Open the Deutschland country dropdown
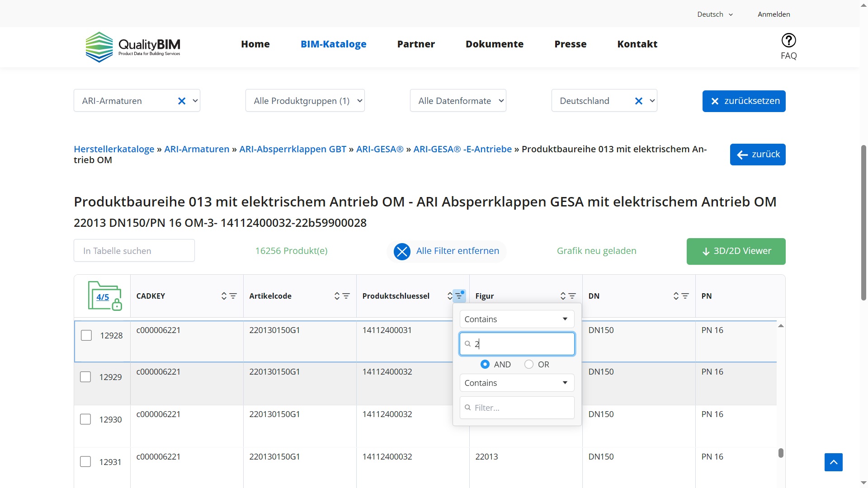Image resolution: width=868 pixels, height=488 pixels. [604, 101]
